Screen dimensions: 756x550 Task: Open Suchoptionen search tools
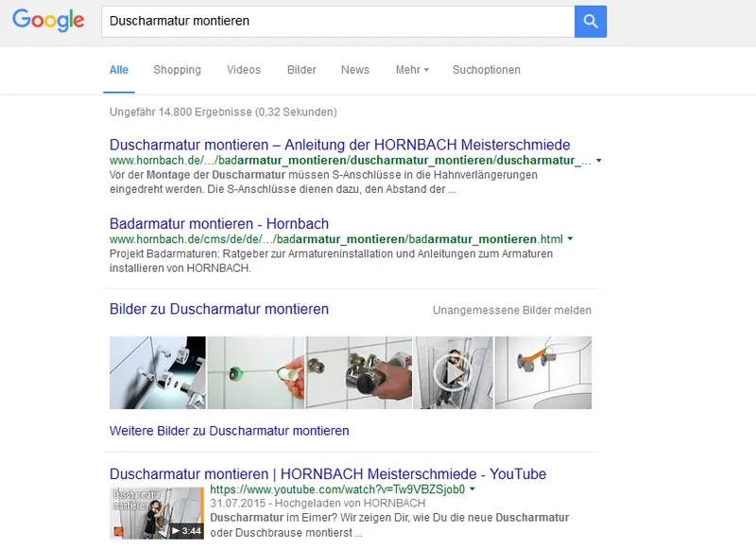coord(487,70)
